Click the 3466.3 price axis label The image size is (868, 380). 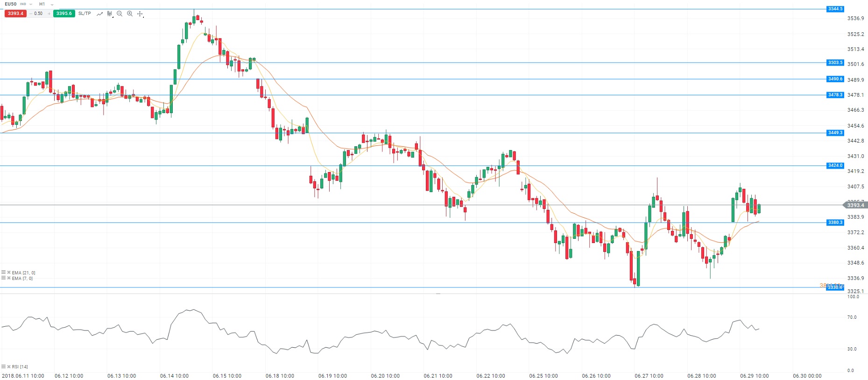tap(855, 110)
